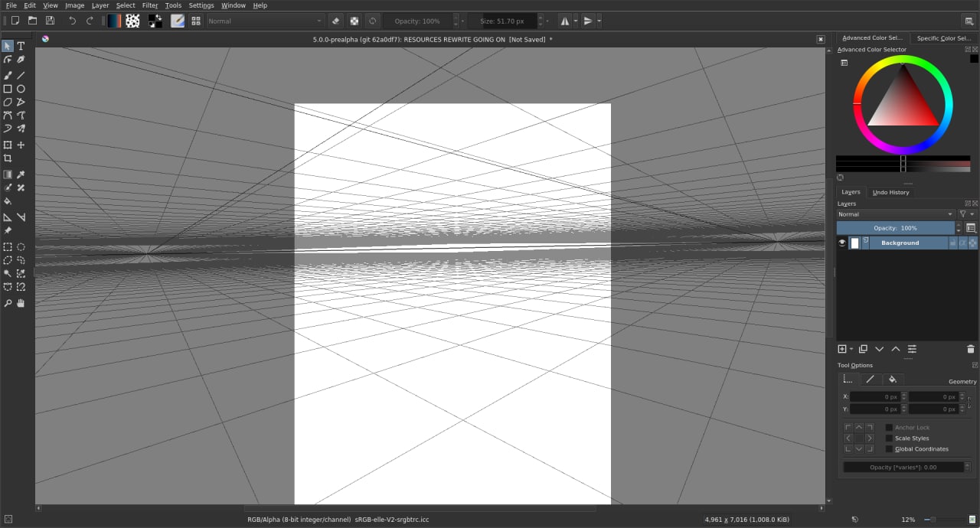Toggle Preserve Alpha in toolbar
The image size is (980, 528).
coord(354,21)
